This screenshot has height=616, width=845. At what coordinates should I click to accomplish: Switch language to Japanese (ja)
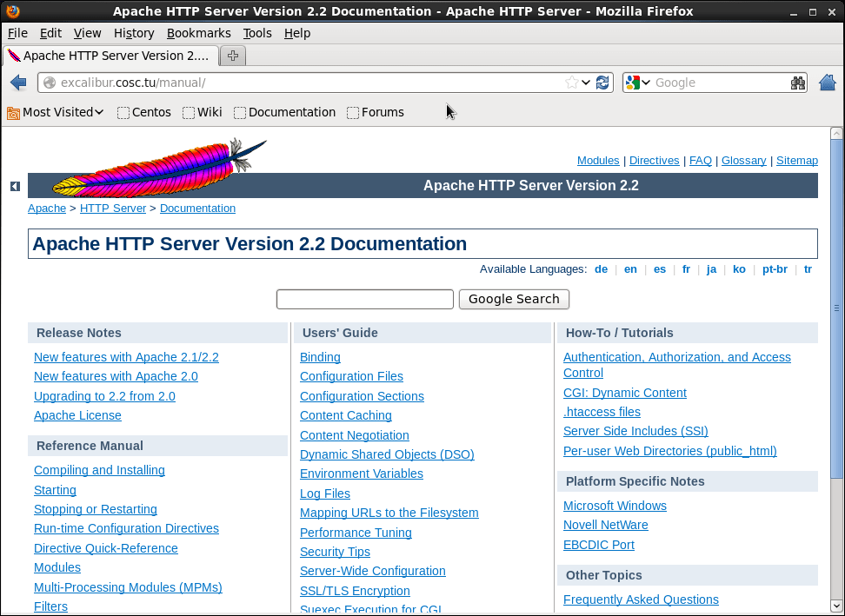pyautogui.click(x=711, y=269)
